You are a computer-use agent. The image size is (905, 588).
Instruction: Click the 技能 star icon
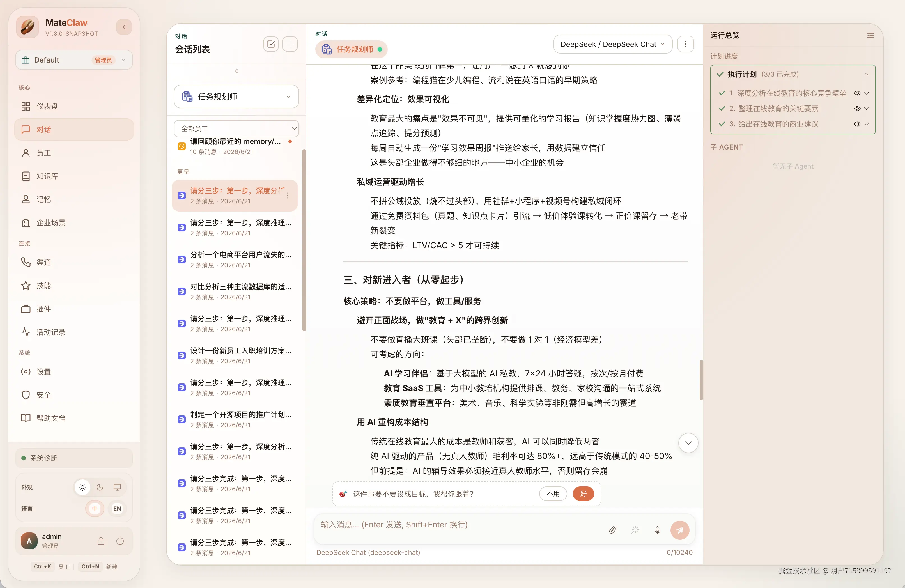click(26, 285)
